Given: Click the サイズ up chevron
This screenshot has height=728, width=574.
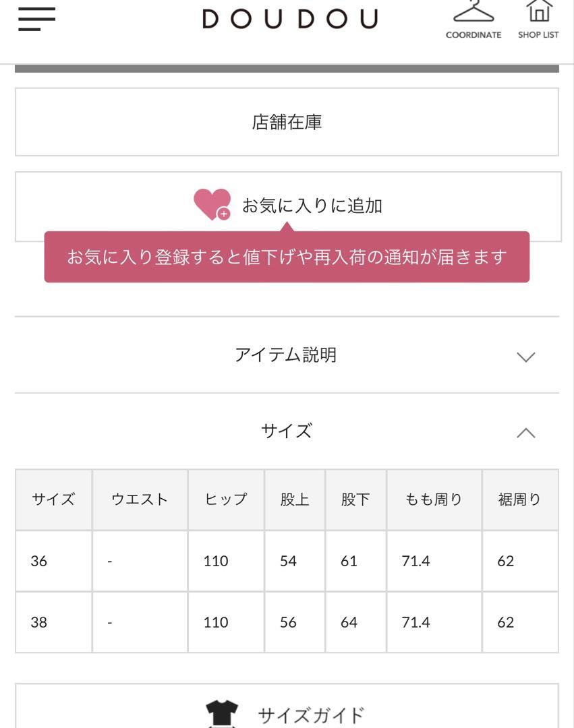Looking at the screenshot, I should tap(525, 433).
